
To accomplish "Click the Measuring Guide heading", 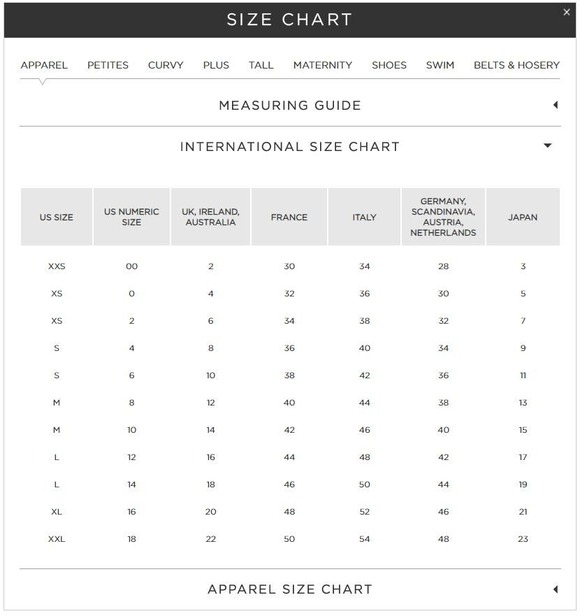I will click(x=290, y=105).
